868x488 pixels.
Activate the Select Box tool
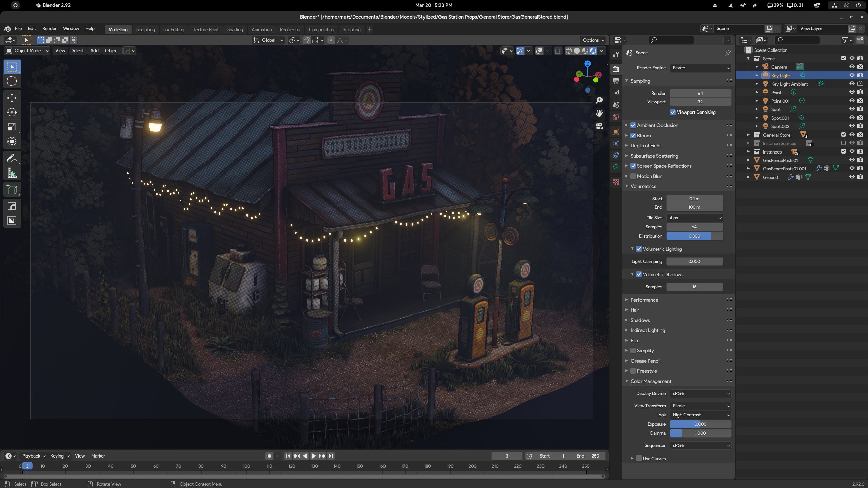coord(12,67)
